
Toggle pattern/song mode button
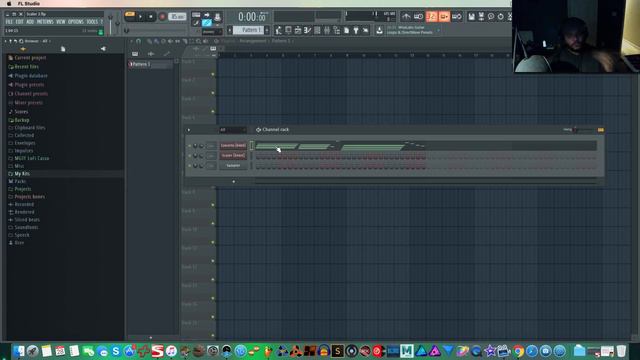[130, 16]
